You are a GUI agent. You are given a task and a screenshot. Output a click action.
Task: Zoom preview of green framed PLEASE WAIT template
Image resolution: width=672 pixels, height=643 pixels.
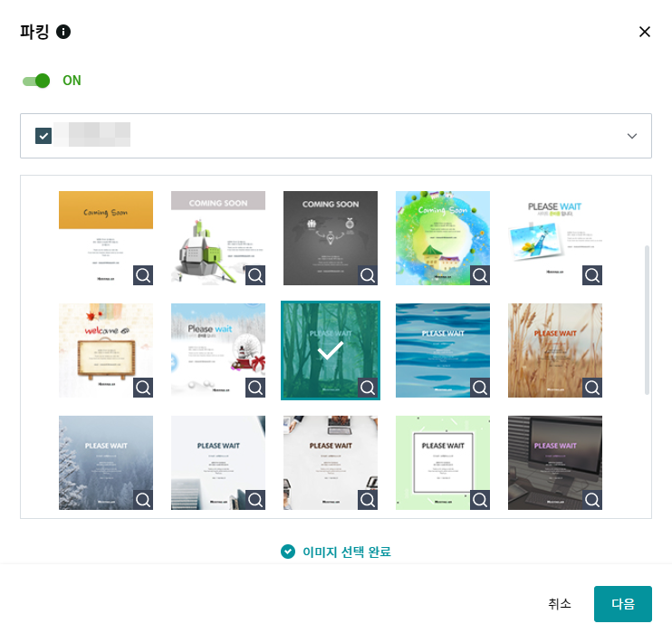(480, 500)
